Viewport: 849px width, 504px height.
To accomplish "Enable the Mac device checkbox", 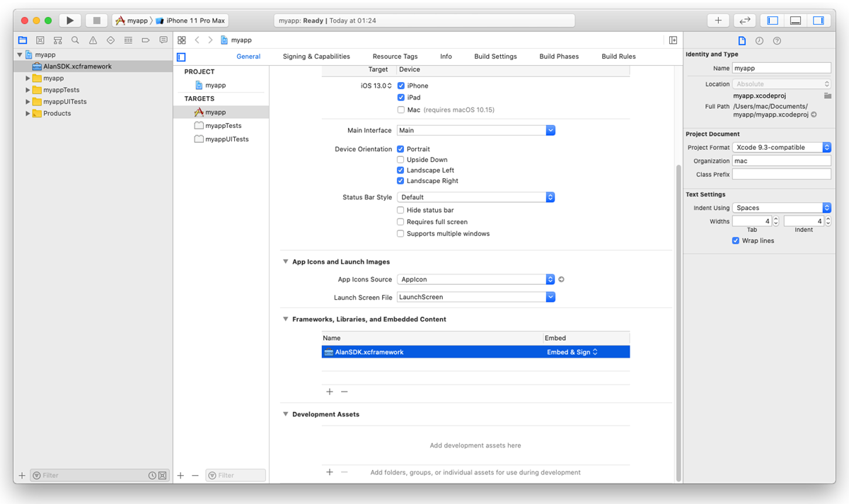I will (400, 110).
